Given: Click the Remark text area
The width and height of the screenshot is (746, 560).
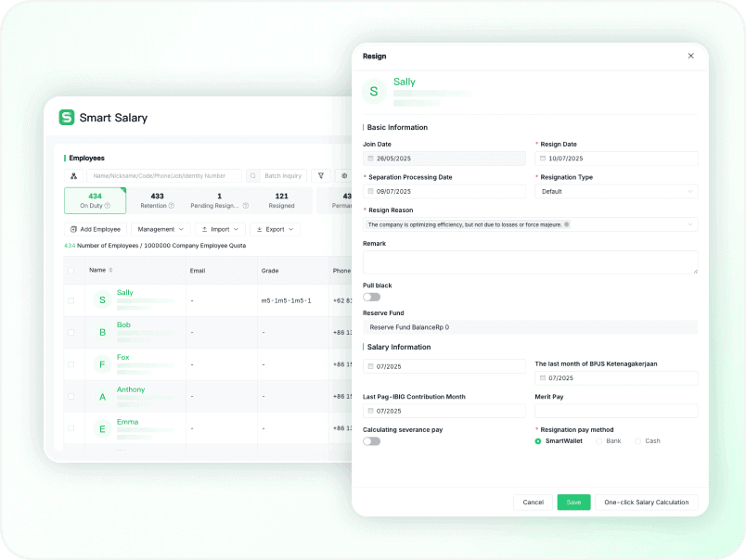Looking at the screenshot, I should [530, 262].
